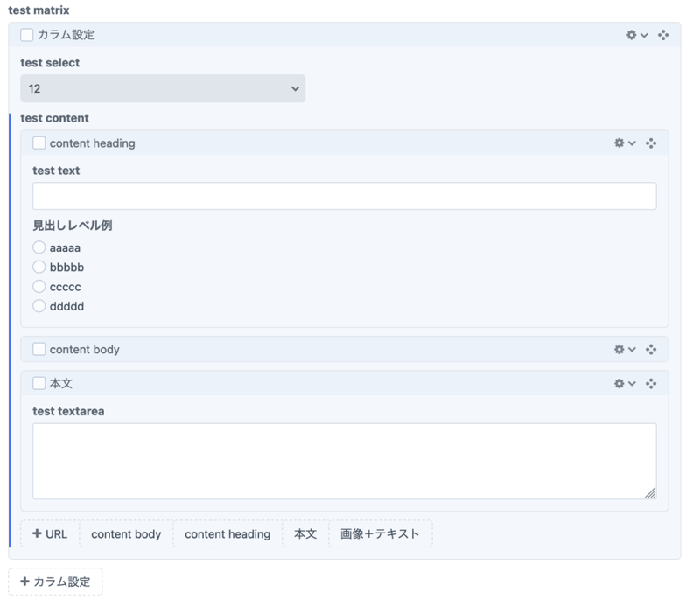This screenshot has width=700, height=606.
Task: Click move handle icon for カラム設定 block
Action: (663, 35)
